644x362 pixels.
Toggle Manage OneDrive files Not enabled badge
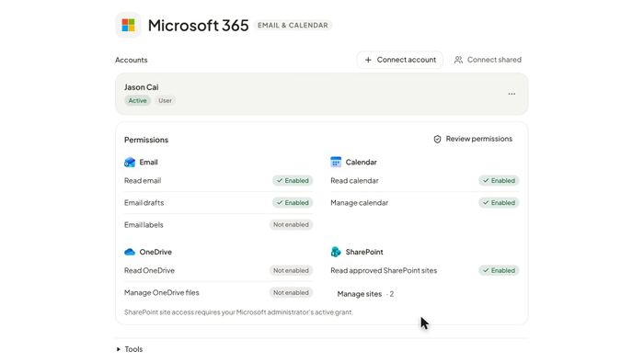click(291, 293)
